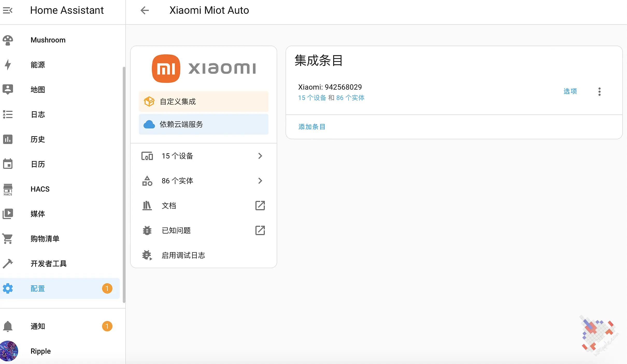Viewport: 627px width, 364px height.
Task: Click the 86 个实体 row label
Action: click(177, 181)
